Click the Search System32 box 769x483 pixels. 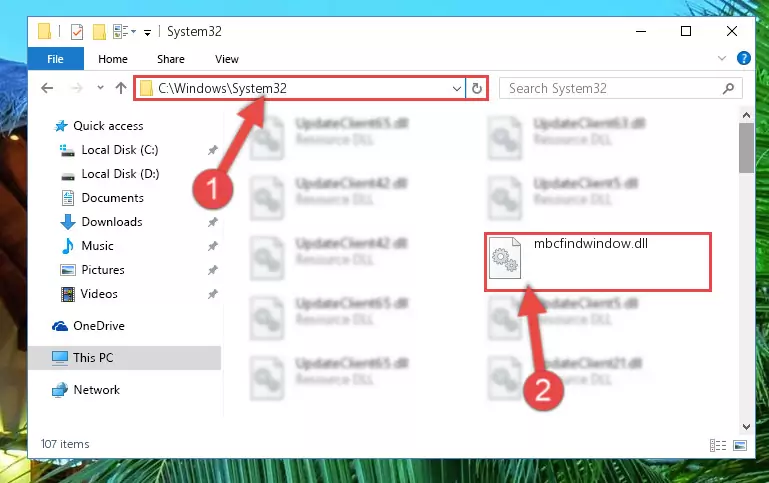point(620,88)
